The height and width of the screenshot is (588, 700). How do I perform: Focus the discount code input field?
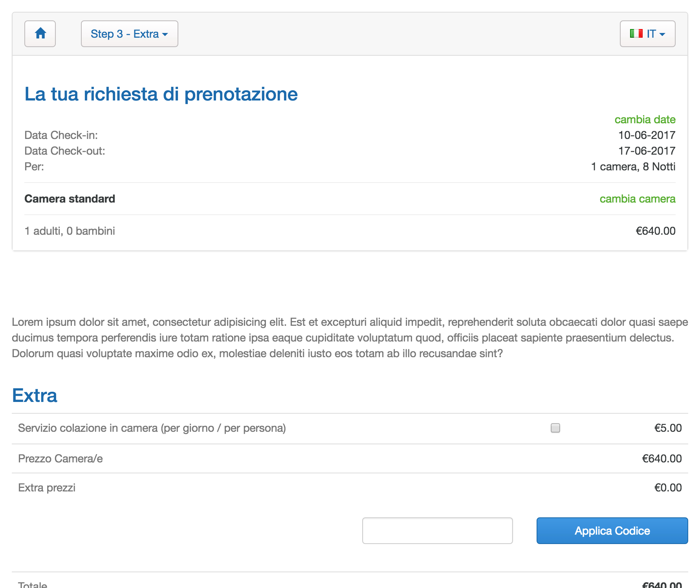point(437,531)
